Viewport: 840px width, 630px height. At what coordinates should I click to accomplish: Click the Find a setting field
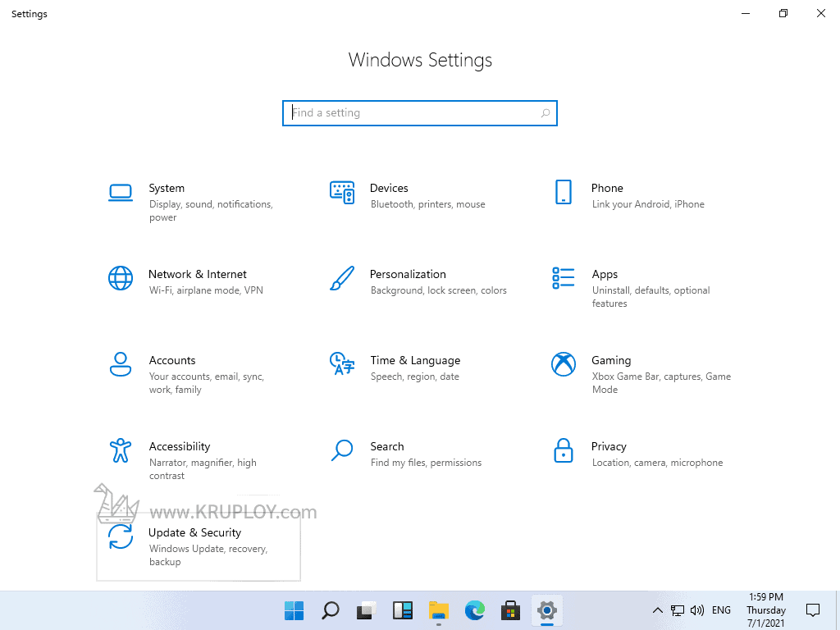pos(420,113)
